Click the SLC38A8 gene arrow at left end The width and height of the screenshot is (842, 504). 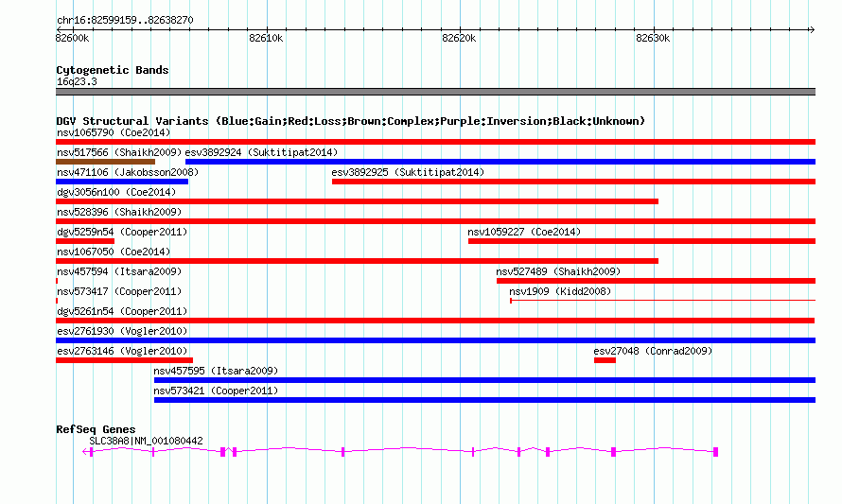85,452
